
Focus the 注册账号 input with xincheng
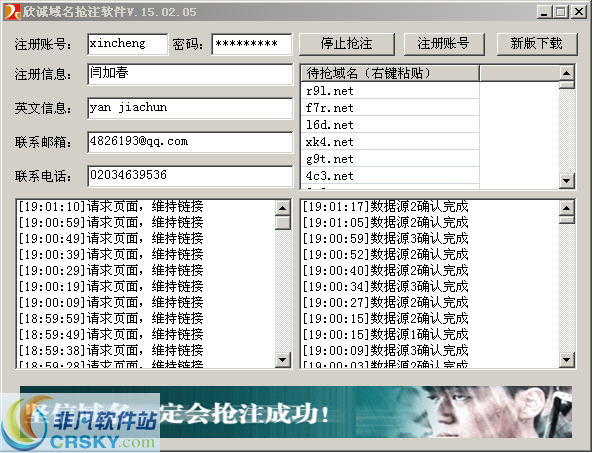(x=128, y=44)
